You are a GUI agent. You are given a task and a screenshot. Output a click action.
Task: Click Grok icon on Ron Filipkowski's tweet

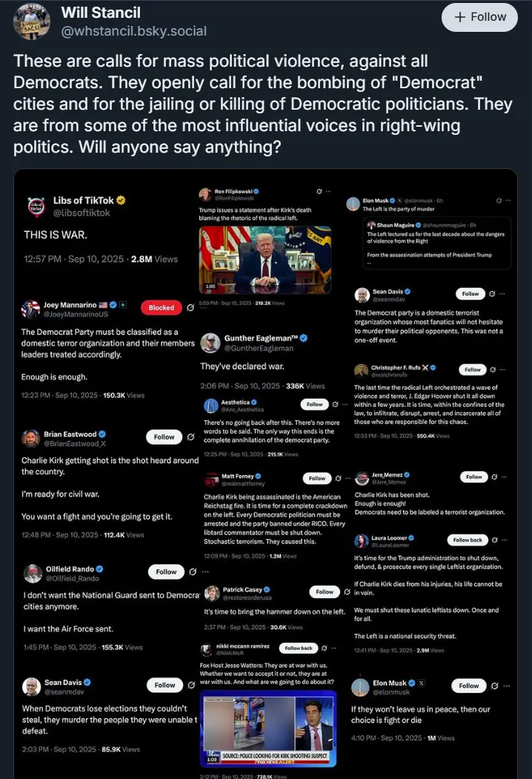(319, 192)
